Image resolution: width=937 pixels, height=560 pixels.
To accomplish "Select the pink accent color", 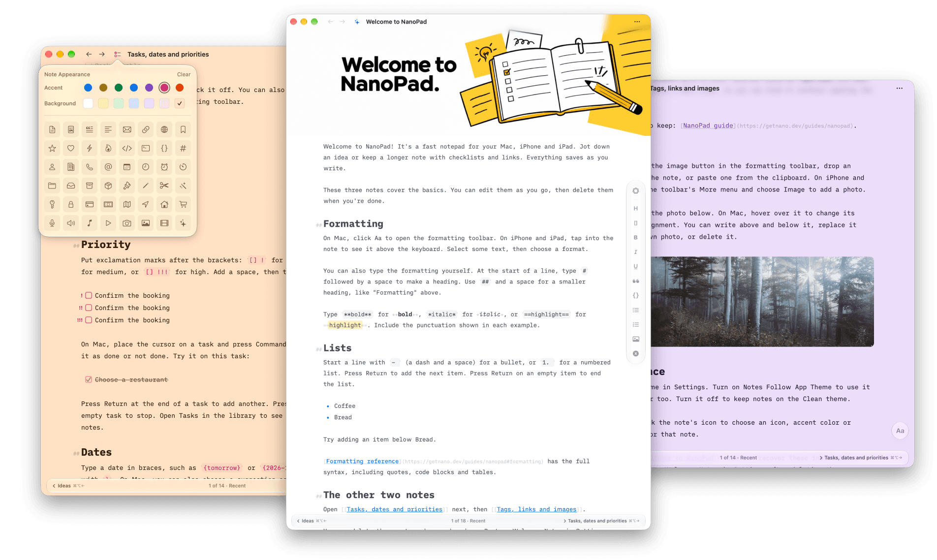I will 164,88.
